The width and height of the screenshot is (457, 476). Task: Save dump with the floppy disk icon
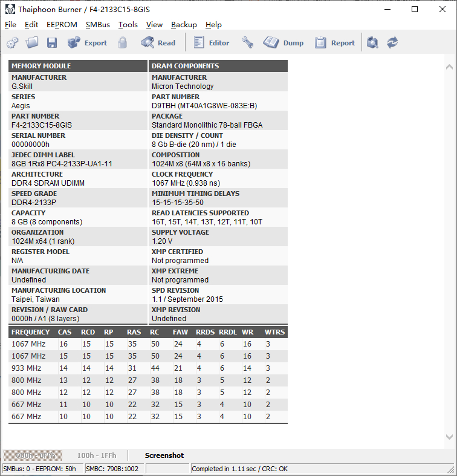(52, 43)
